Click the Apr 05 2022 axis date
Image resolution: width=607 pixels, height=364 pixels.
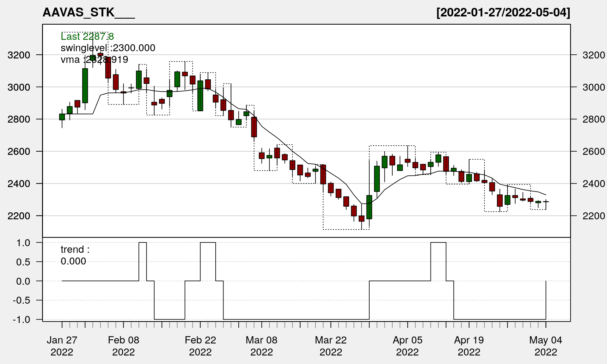click(408, 346)
